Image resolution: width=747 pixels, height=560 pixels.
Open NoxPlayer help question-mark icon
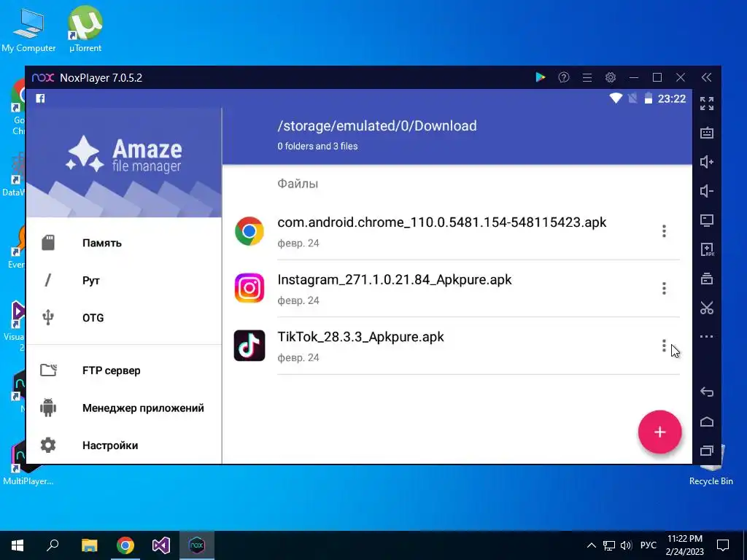(564, 77)
